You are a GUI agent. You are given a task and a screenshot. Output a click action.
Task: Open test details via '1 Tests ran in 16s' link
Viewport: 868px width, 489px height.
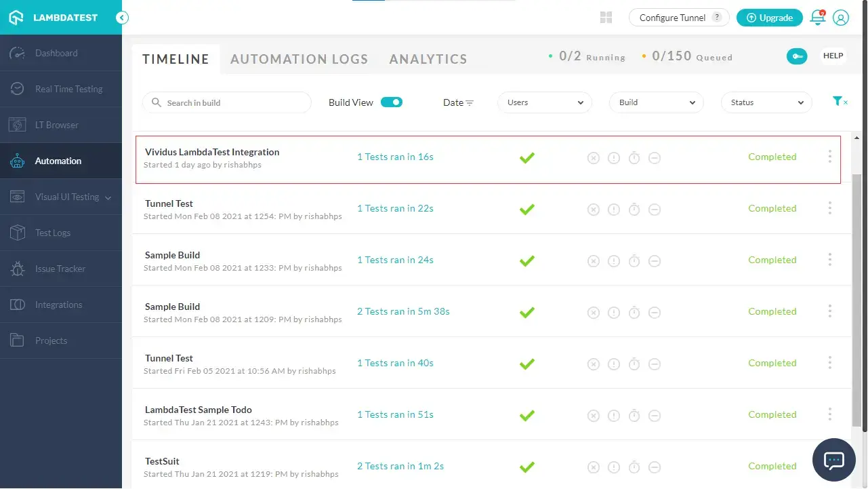click(x=395, y=157)
